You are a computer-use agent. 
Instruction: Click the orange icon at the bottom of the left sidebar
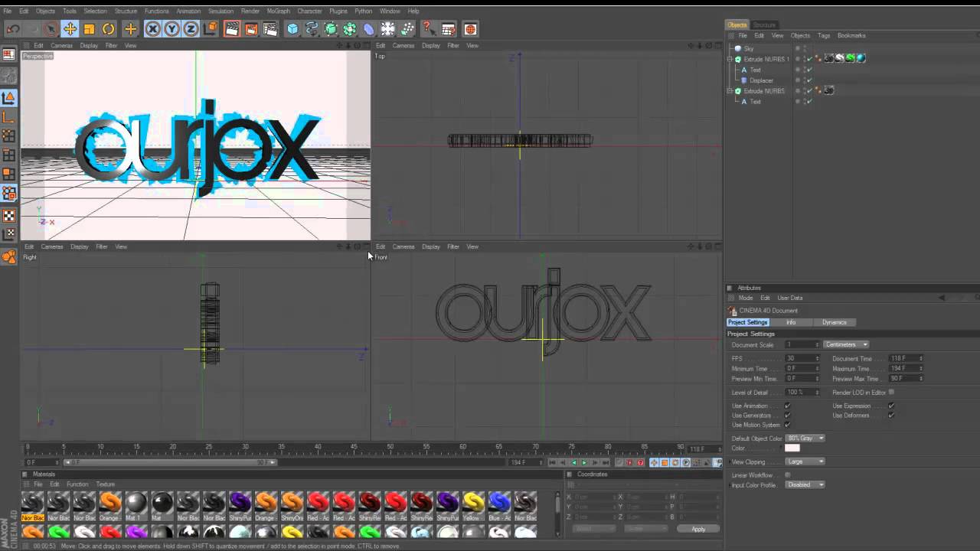[x=9, y=257]
